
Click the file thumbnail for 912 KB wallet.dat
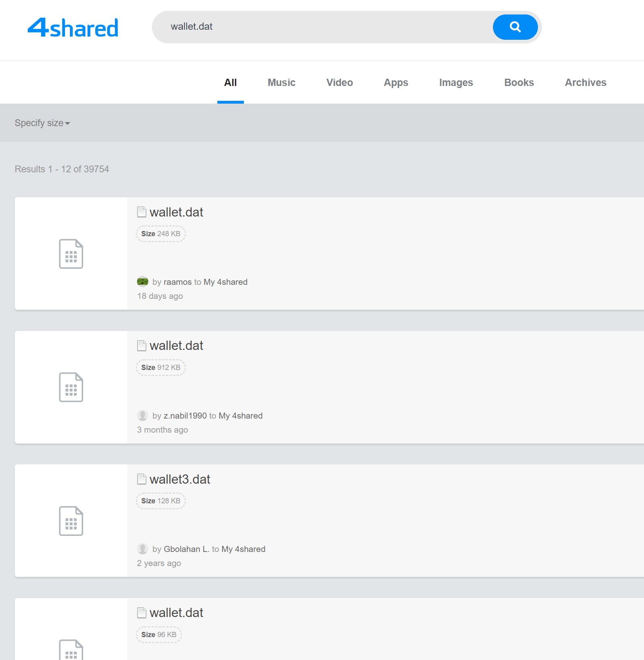pos(71,387)
